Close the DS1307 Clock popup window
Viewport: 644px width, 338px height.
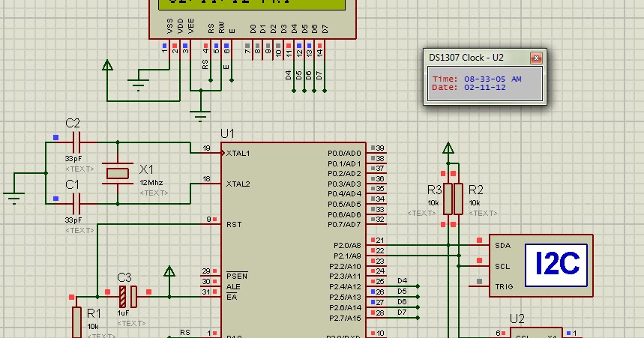536,58
